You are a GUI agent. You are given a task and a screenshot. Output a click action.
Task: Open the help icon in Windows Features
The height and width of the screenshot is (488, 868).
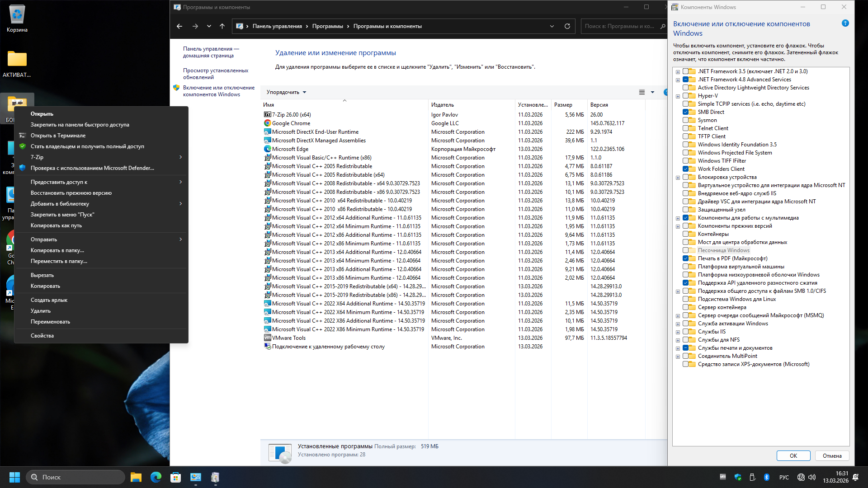pos(845,23)
